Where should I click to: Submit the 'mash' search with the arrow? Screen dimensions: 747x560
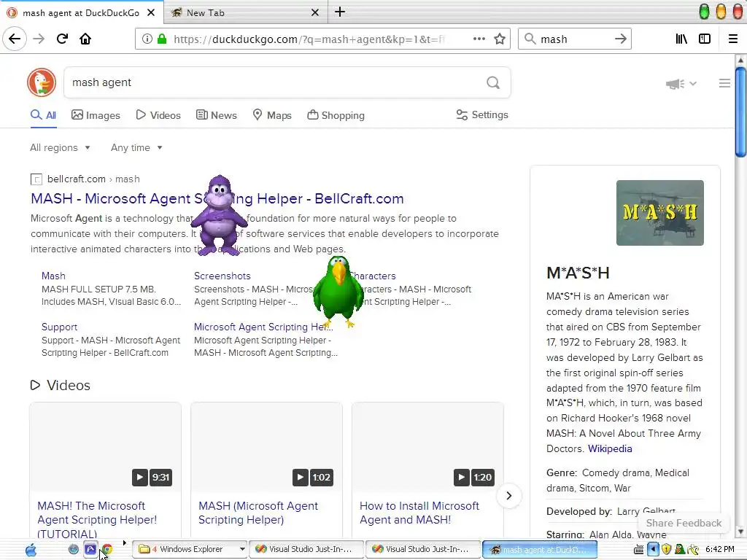pyautogui.click(x=620, y=39)
